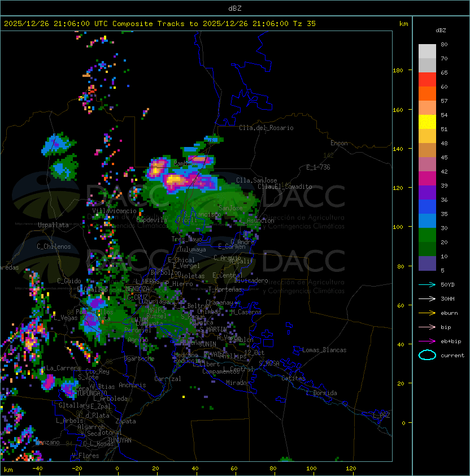Click the dBZ heading above the color scale
470x476 pixels.
(441, 31)
